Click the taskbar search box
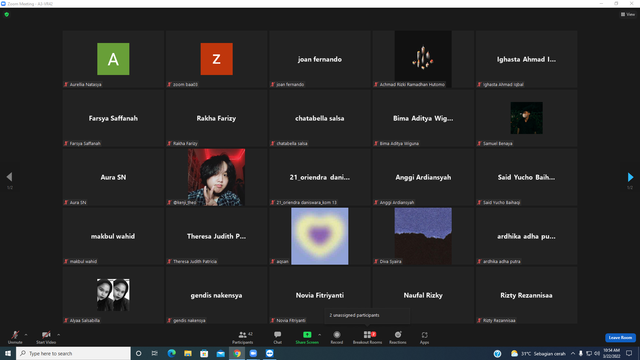640x360 pixels. coord(73,353)
